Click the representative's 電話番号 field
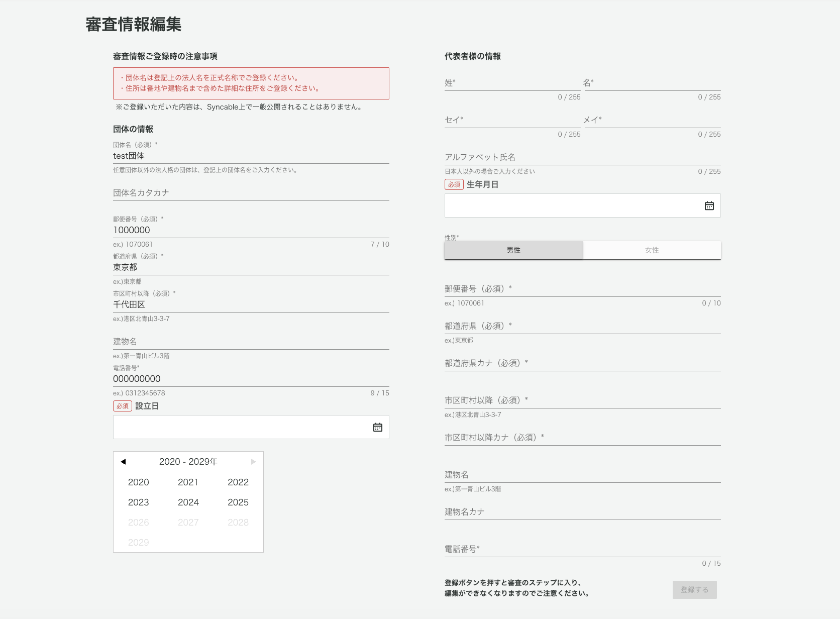This screenshot has width=840, height=619. pyautogui.click(x=582, y=549)
